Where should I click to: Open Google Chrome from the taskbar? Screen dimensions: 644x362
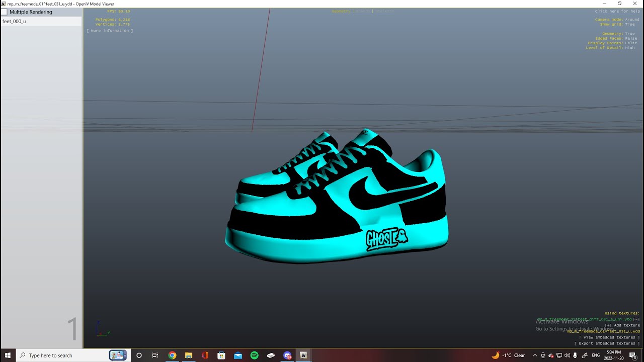172,355
